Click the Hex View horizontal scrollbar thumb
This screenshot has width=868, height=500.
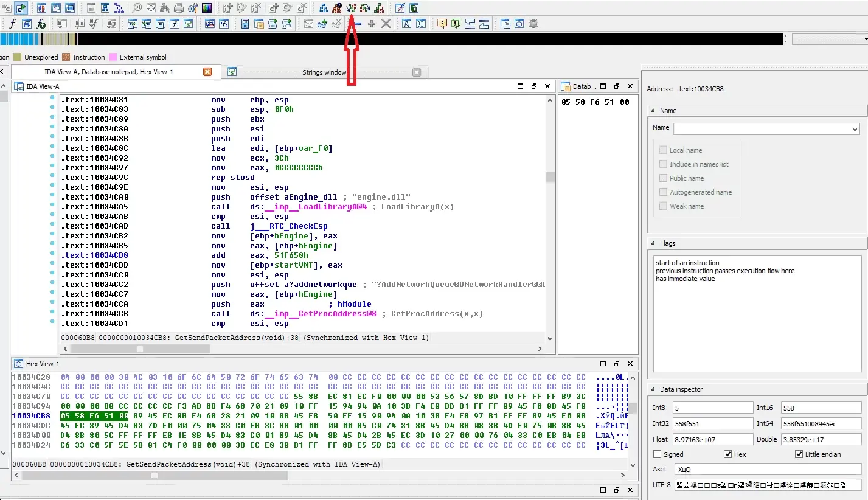point(155,476)
